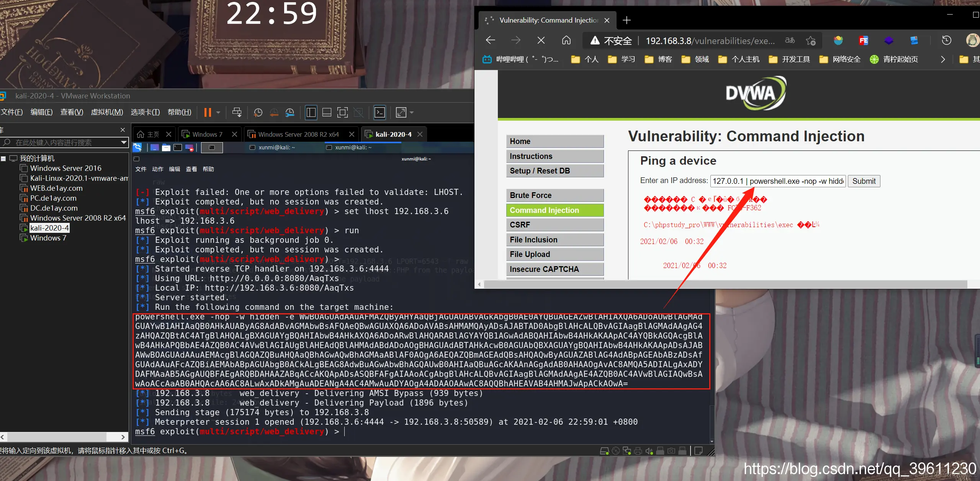Viewport: 980px width, 481px height.
Task: Click the manage snapshots wrench-clock icon
Action: (290, 113)
